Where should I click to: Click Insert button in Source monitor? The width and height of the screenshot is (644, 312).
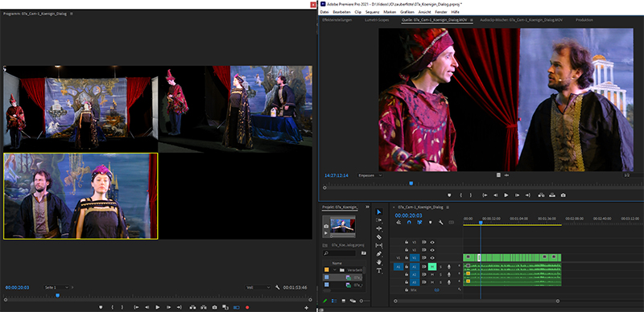tap(541, 195)
